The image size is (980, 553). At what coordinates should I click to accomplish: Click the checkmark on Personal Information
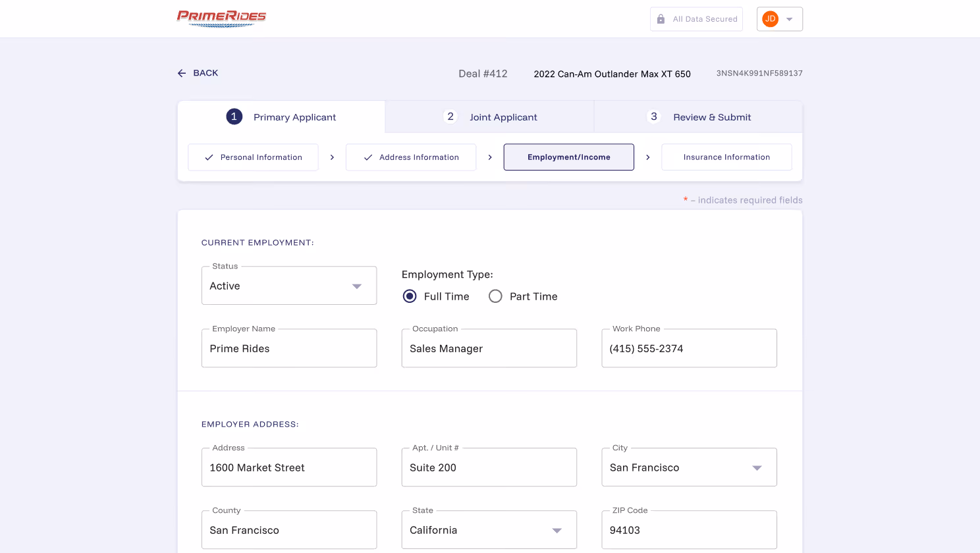tap(209, 157)
